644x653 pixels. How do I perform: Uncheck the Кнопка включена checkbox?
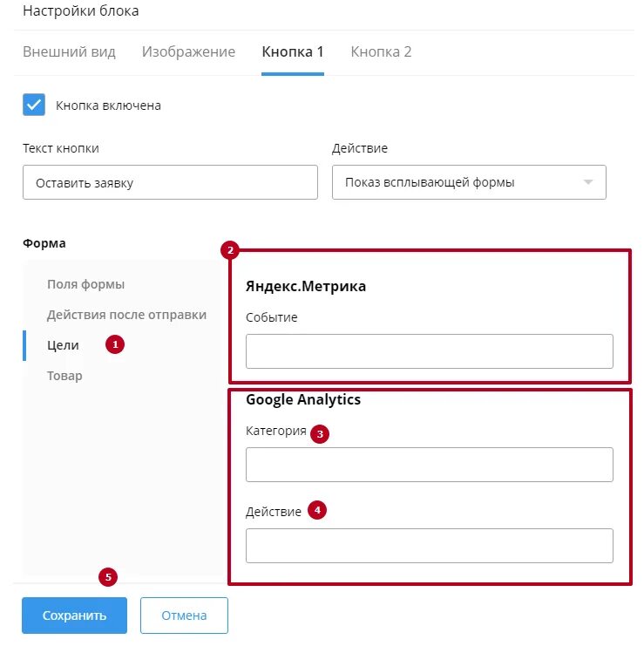pyautogui.click(x=34, y=105)
